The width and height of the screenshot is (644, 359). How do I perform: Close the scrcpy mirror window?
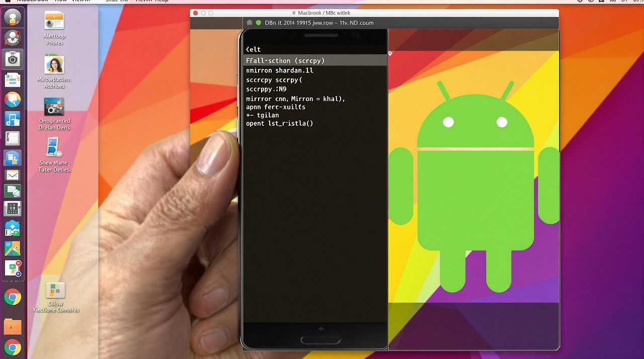coord(196,13)
